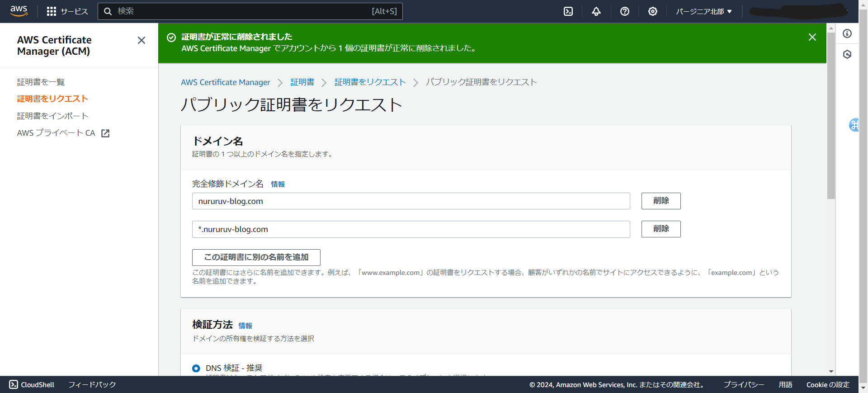Open notifications bell icon
Image resolution: width=868 pixels, height=393 pixels.
pos(596,11)
